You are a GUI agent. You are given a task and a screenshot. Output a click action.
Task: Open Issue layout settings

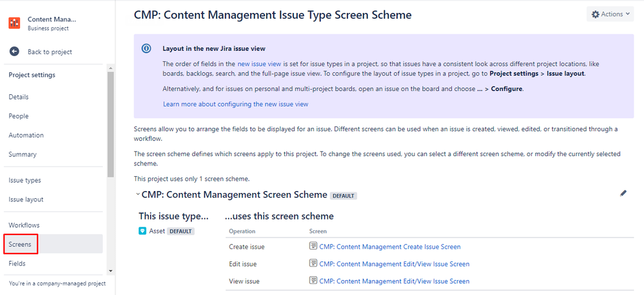(x=26, y=199)
